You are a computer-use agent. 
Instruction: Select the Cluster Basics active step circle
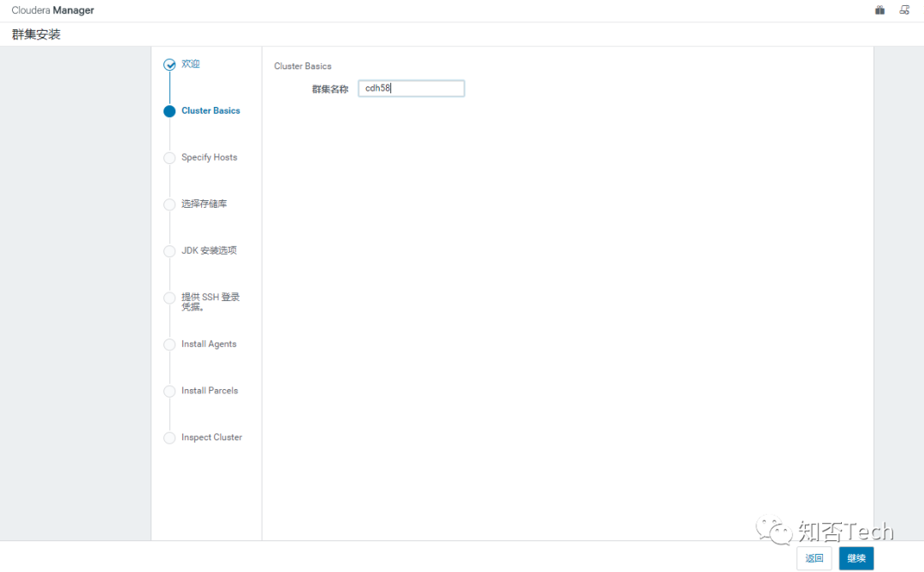[169, 111]
